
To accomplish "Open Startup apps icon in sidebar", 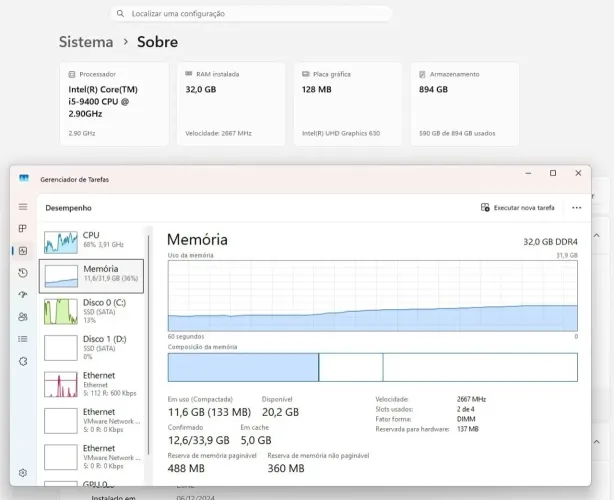I will (x=23, y=294).
